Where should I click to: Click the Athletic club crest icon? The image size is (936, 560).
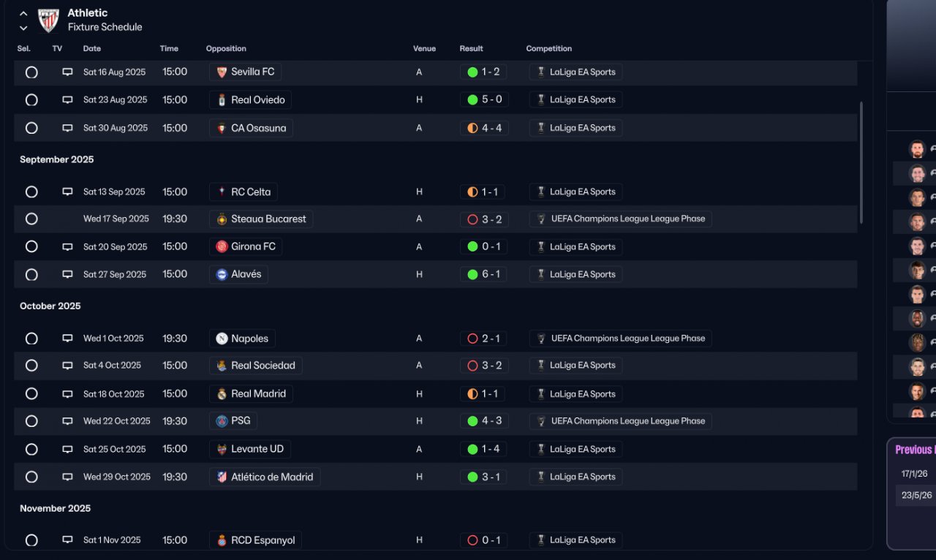click(48, 20)
